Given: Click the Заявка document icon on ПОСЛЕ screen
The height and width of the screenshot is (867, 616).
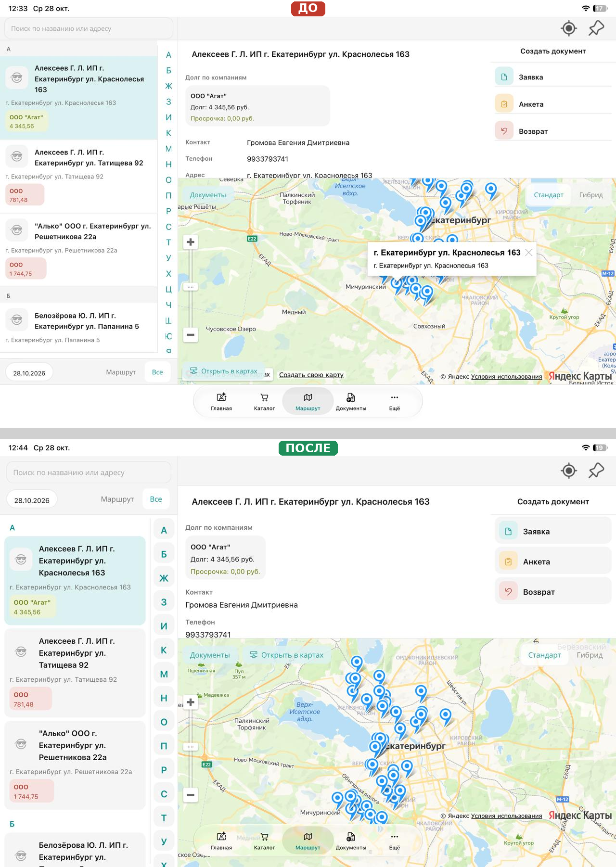Looking at the screenshot, I should click(508, 531).
